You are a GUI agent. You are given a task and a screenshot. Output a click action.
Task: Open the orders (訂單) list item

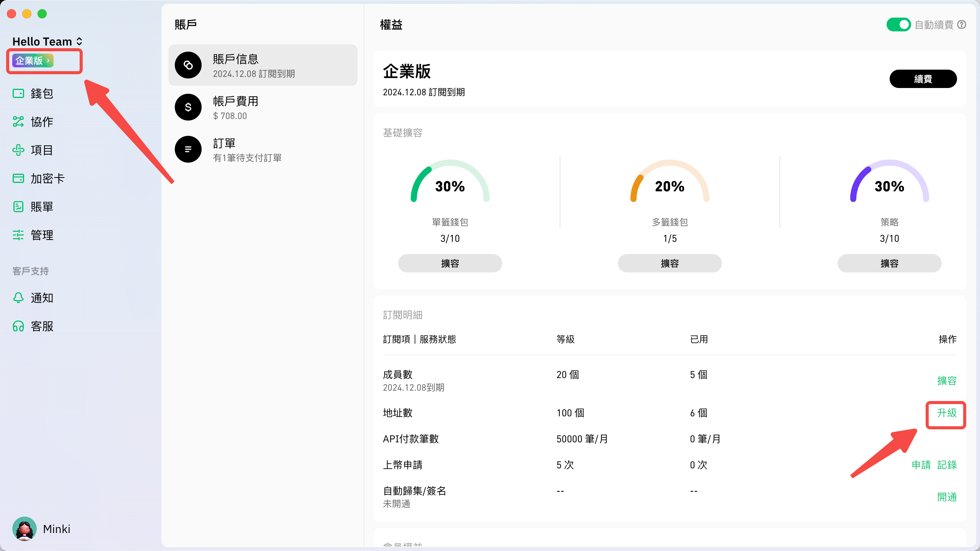263,149
